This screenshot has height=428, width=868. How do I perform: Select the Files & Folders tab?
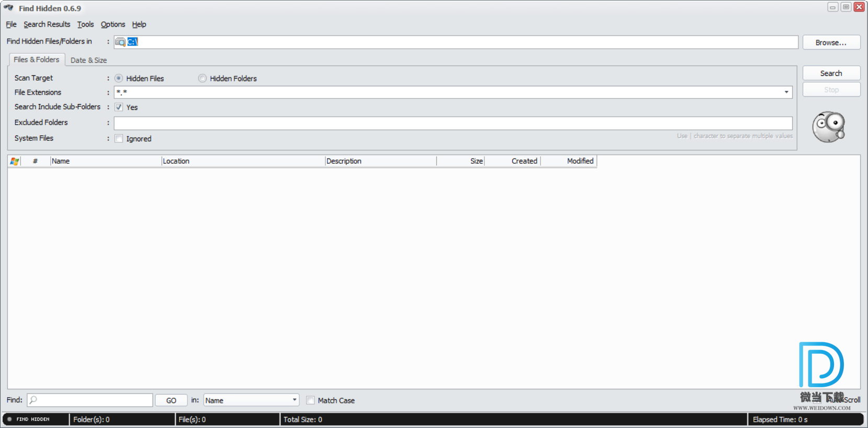point(37,60)
